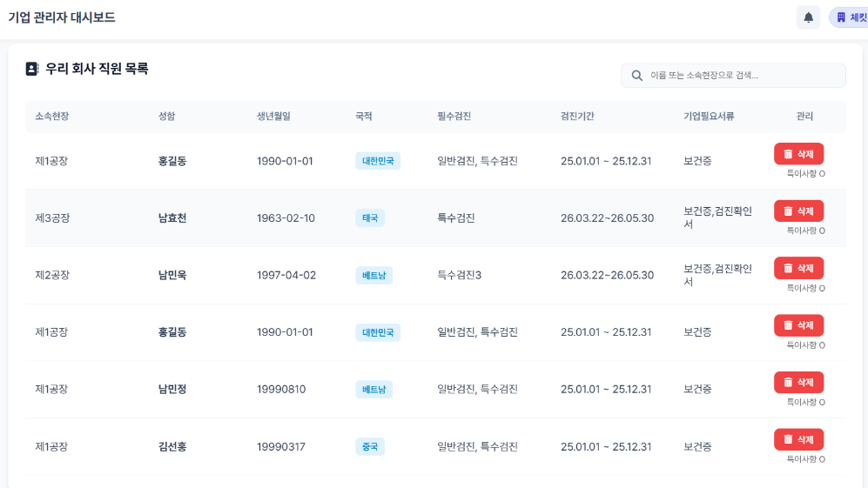Click the trash icon in 김선홍's row

click(x=788, y=439)
